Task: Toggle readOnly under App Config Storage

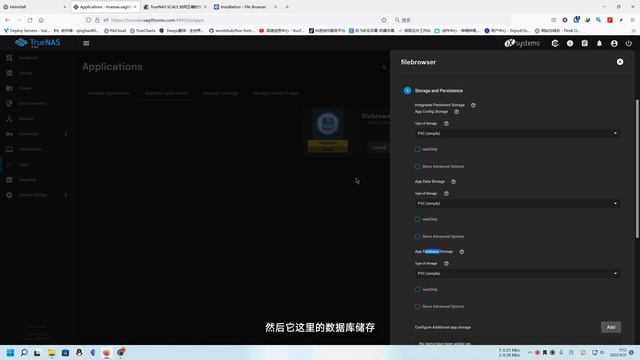Action: coord(417,149)
